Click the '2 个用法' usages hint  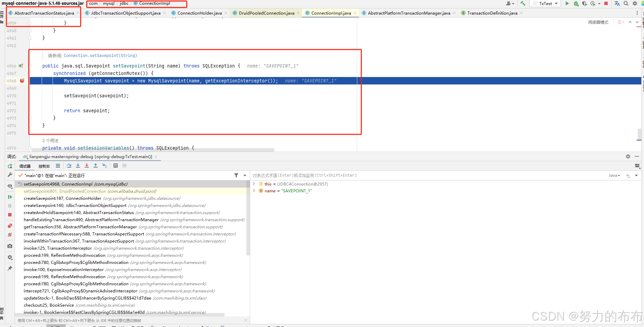(x=50, y=140)
